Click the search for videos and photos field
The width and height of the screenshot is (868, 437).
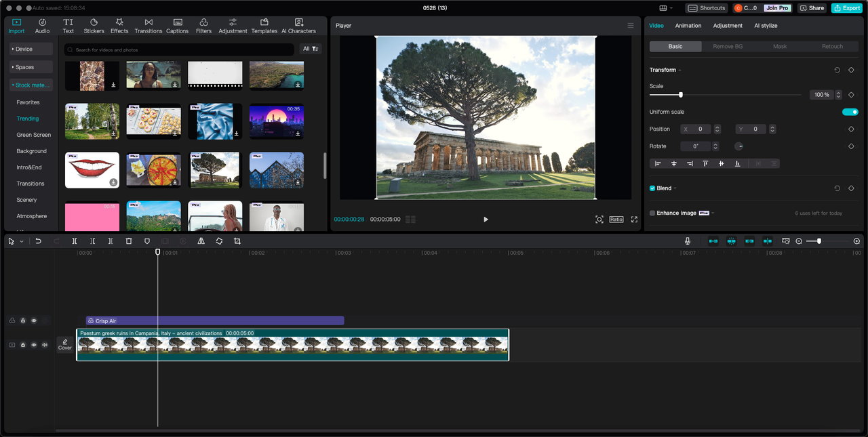click(x=179, y=49)
